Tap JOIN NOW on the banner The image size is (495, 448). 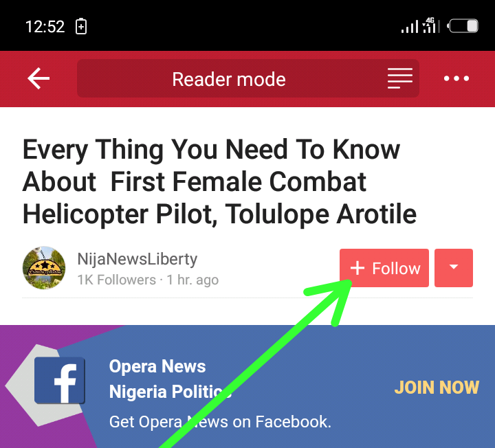pyautogui.click(x=437, y=387)
